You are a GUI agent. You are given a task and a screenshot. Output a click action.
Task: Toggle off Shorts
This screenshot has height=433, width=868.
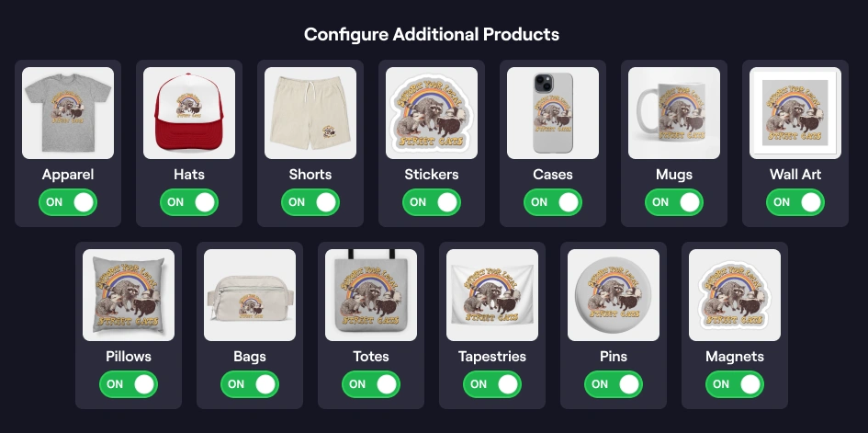point(310,202)
